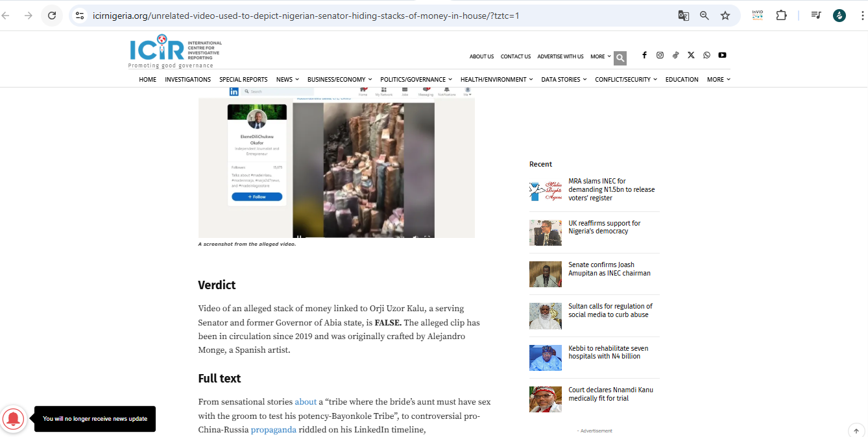This screenshot has height=437, width=868.
Task: Click the WhatsApp icon in header
Action: [x=706, y=55]
